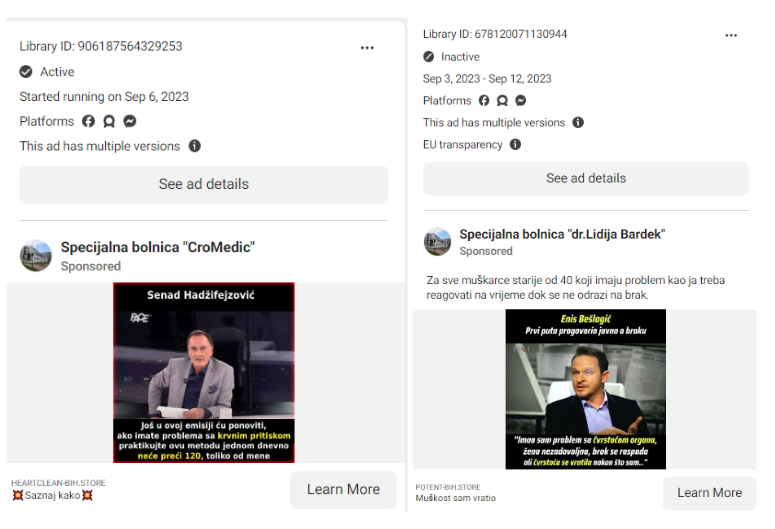The height and width of the screenshot is (529, 775).
Task: Click the Messenger platform icon on the Bardek ad
Action: pyautogui.click(x=520, y=101)
